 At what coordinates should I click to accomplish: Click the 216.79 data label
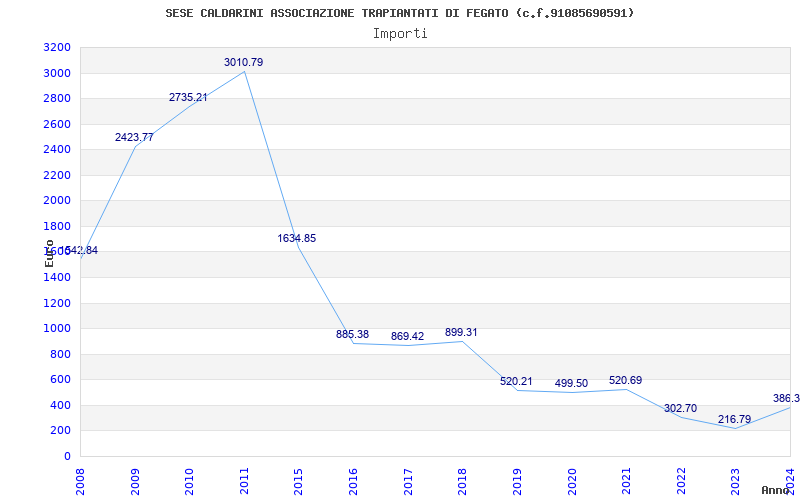[x=735, y=419]
